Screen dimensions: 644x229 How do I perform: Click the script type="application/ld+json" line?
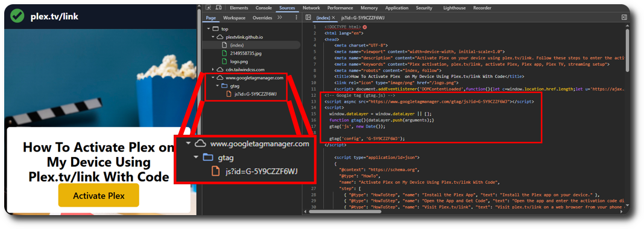377,157
